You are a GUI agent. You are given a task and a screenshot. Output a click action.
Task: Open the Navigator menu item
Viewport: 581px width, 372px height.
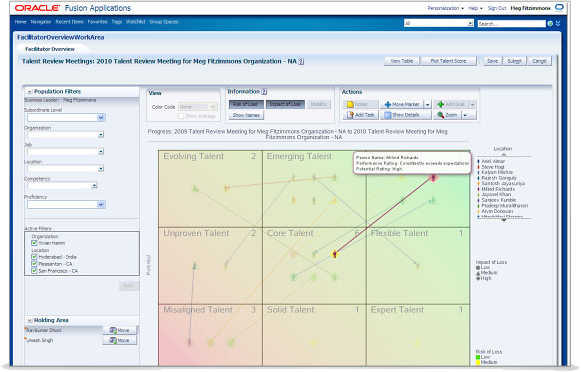click(41, 22)
